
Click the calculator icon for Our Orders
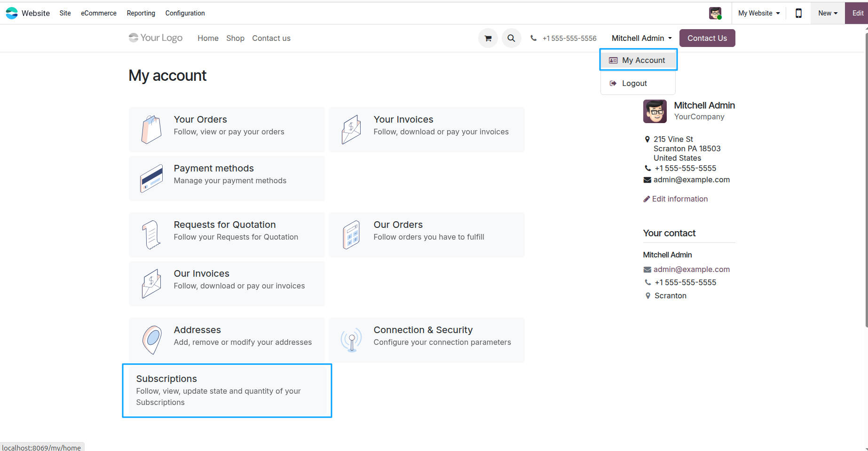pyautogui.click(x=351, y=234)
